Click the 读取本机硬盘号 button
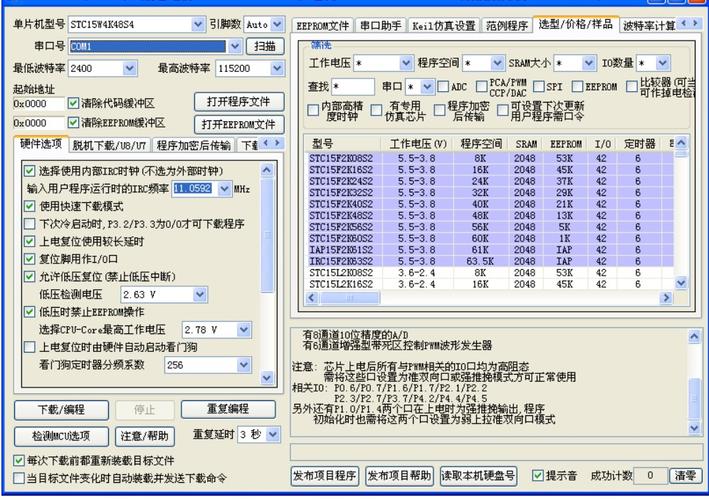This screenshot has width=709, height=500. [x=478, y=476]
